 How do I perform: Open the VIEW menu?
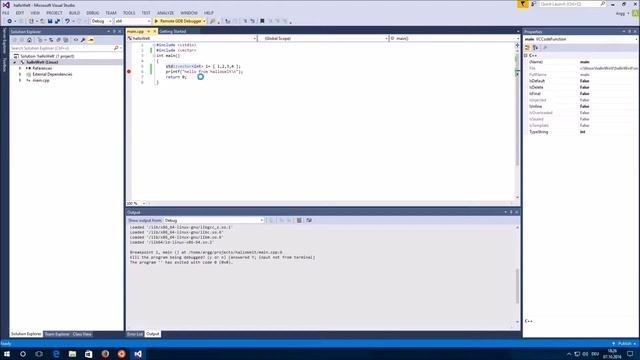[x=35, y=13]
